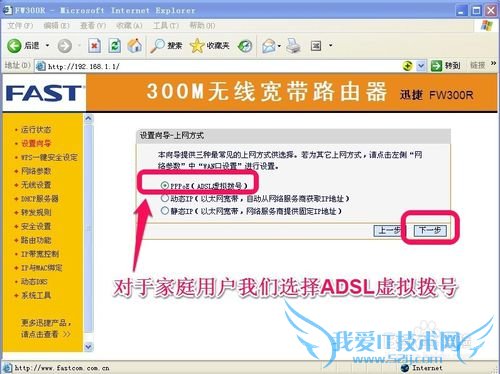Click the sidebar scrollbar up arrow

point(88,118)
